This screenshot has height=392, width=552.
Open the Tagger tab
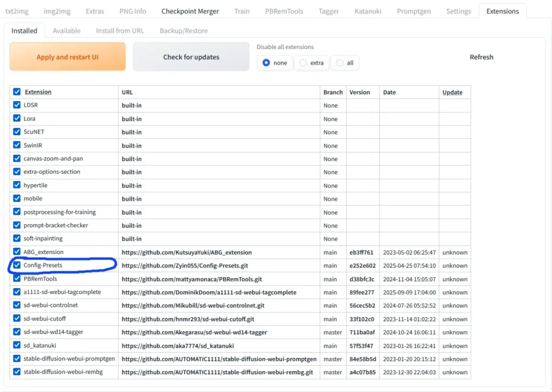click(x=328, y=10)
